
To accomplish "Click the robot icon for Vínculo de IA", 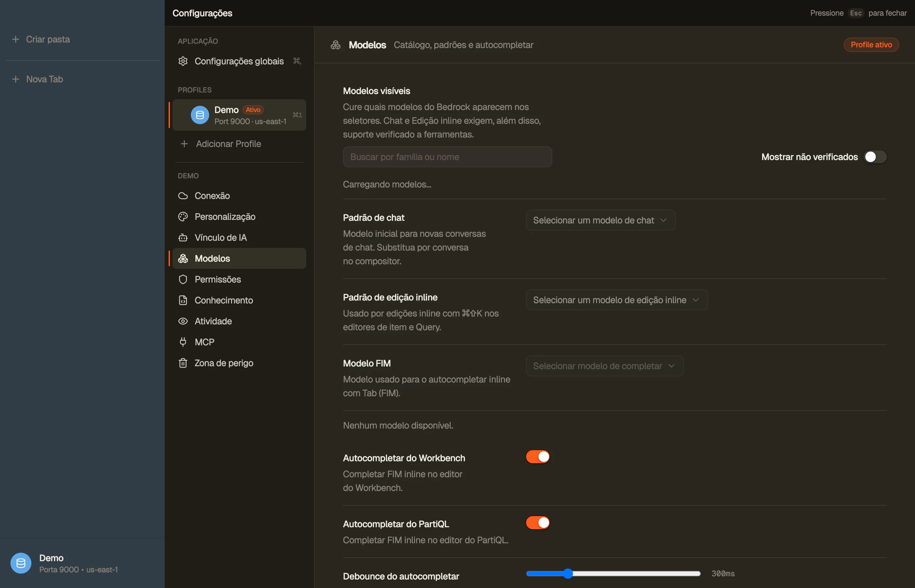I will pyautogui.click(x=183, y=237).
